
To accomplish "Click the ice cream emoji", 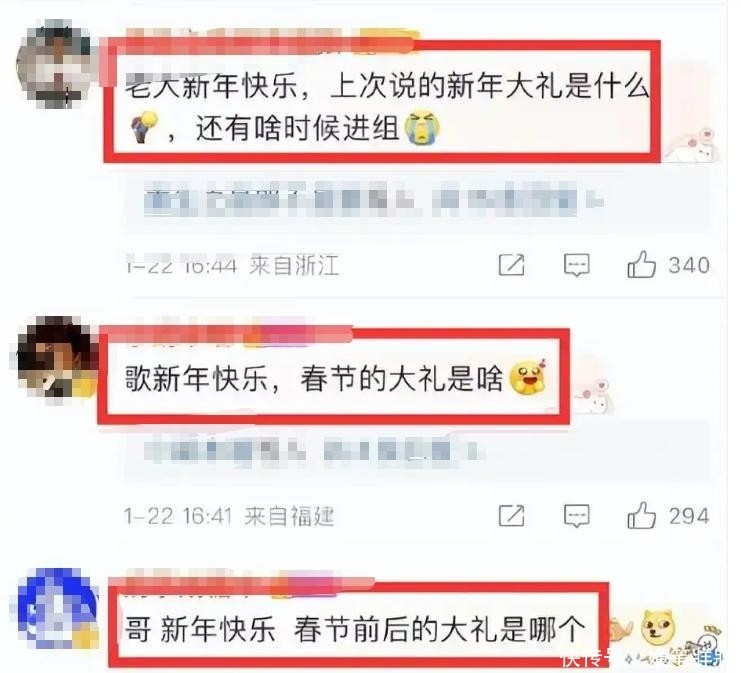I will 144,126.
